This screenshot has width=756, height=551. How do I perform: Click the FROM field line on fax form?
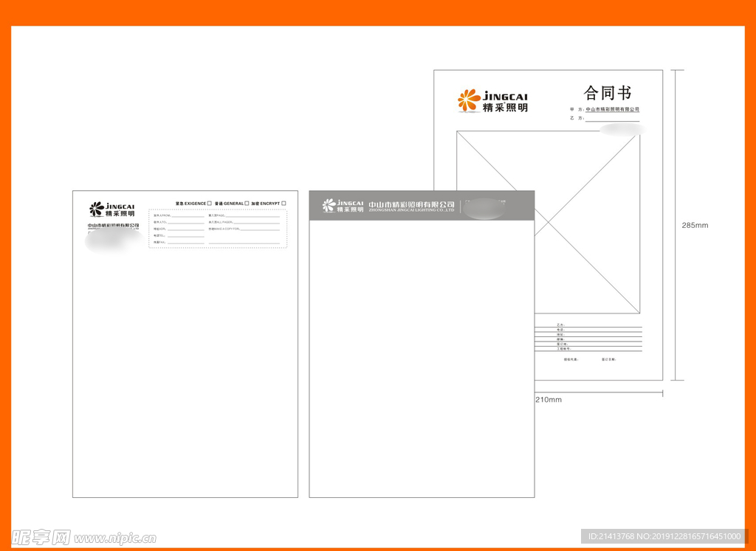[188, 216]
